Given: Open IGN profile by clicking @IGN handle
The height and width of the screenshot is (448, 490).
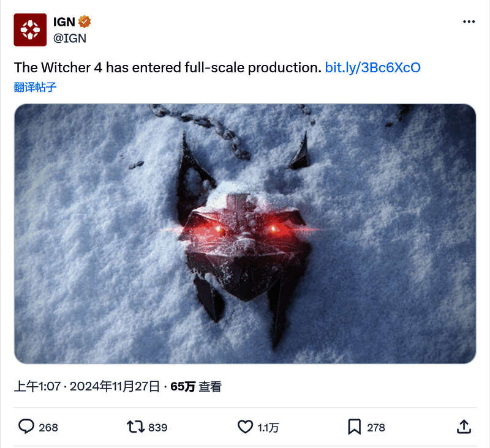Looking at the screenshot, I should pos(69,37).
